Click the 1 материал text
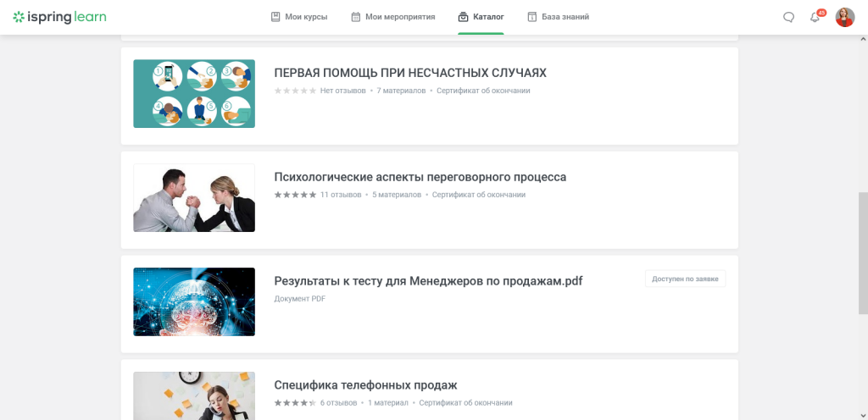This screenshot has height=420, width=868. click(x=387, y=403)
